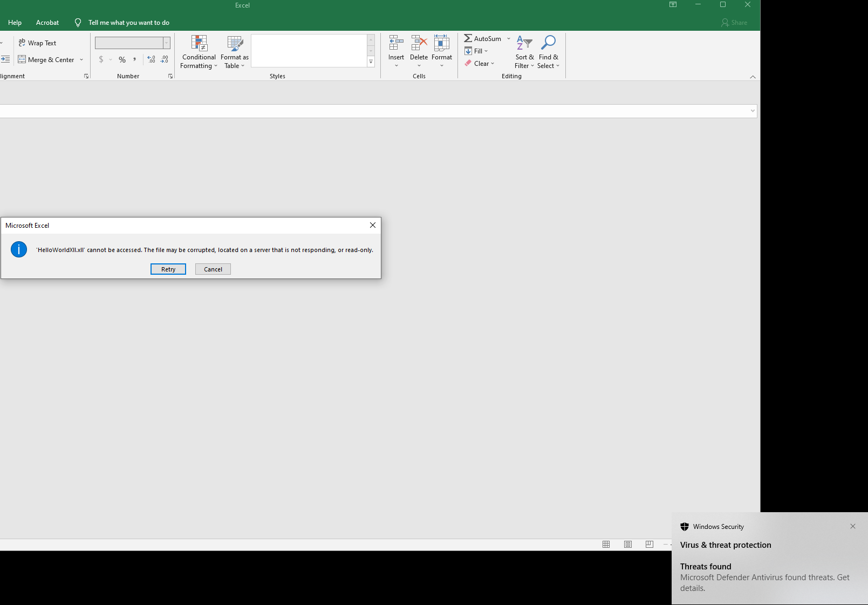Click the Delete cells button

click(419, 52)
